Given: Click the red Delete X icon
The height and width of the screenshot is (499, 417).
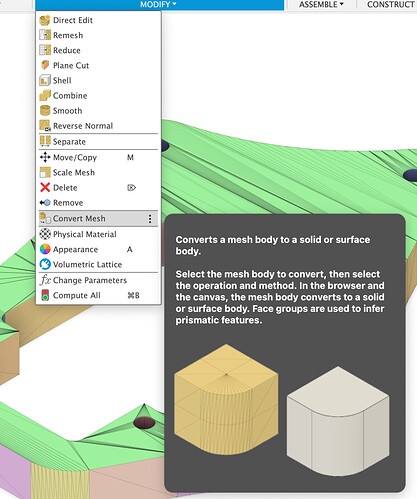Looking at the screenshot, I should tap(45, 188).
